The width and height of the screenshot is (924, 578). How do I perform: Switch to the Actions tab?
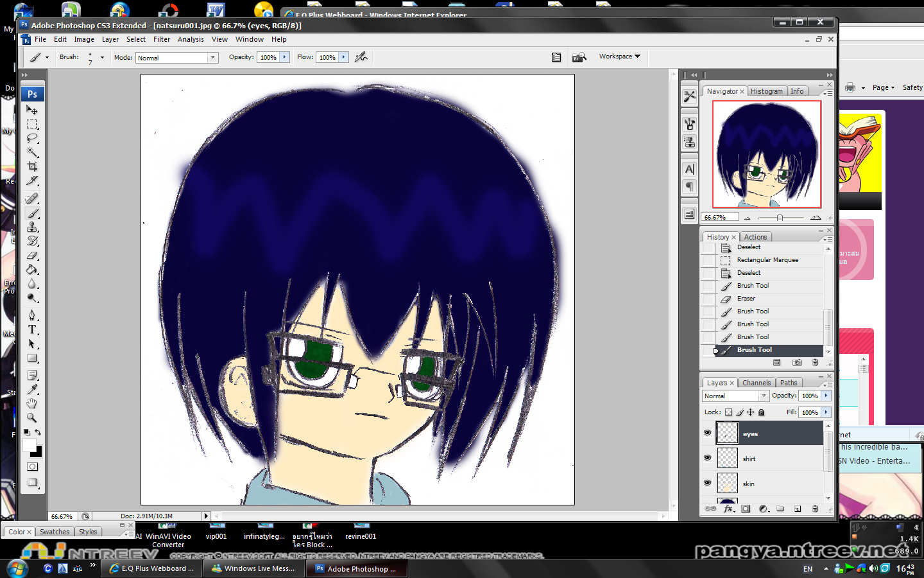coord(755,237)
